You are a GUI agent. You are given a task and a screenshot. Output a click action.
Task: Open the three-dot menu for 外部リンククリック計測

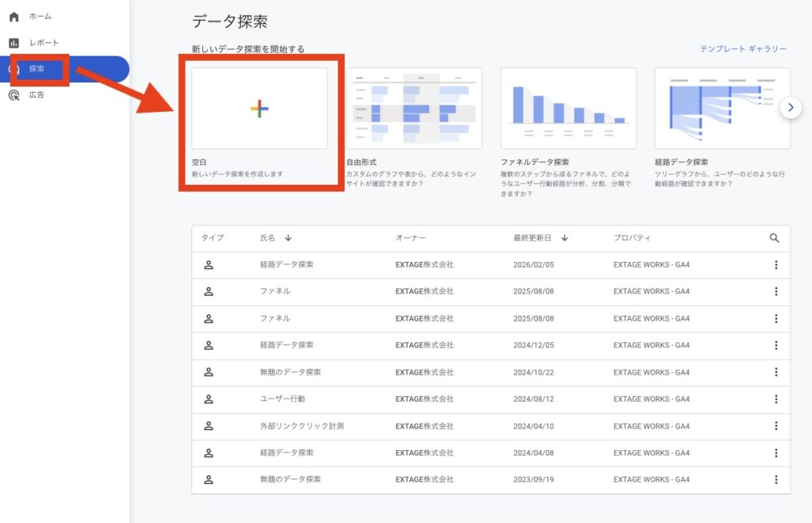click(776, 426)
